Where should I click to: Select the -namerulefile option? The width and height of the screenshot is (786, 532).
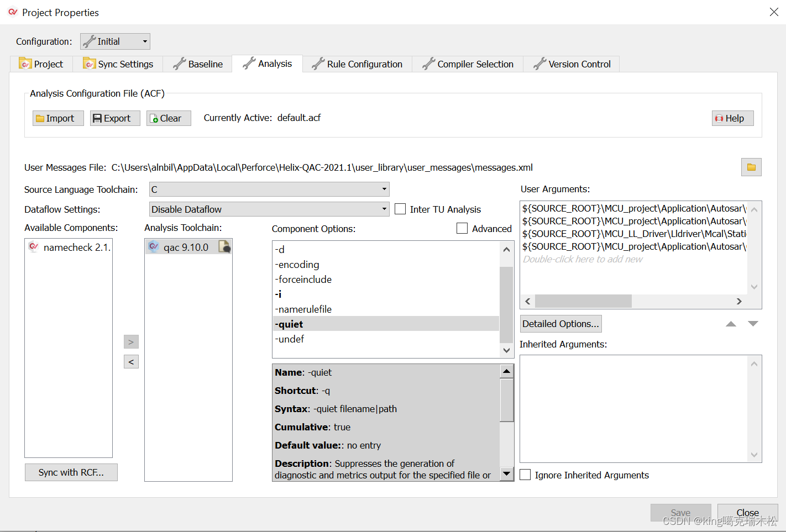point(386,309)
